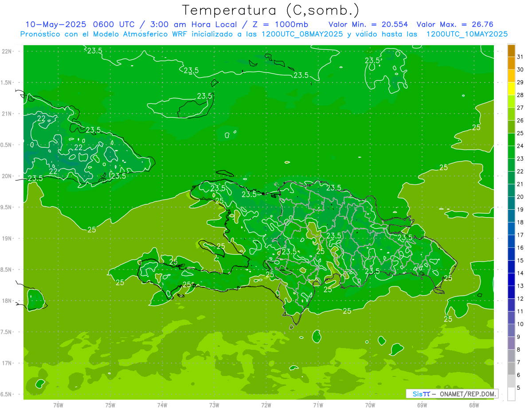The width and height of the screenshot is (532, 411).
Task: Click the '9' color scale label
Action: (519, 337)
